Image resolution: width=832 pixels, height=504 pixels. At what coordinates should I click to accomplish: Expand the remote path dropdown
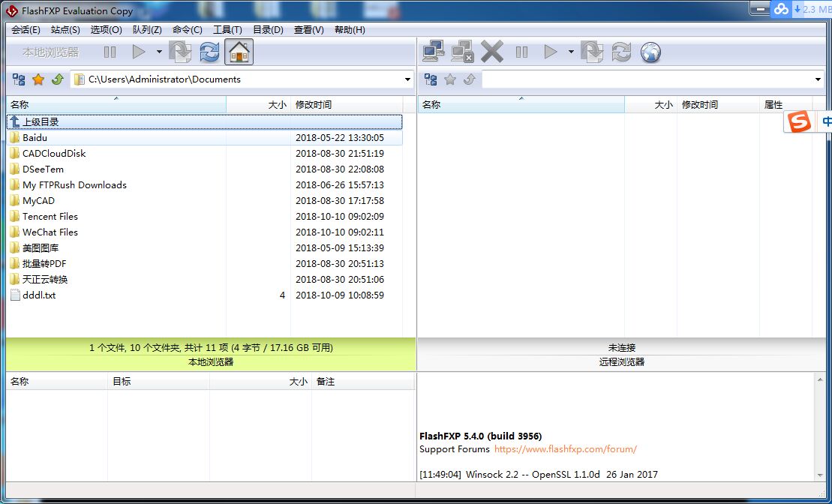[x=818, y=79]
